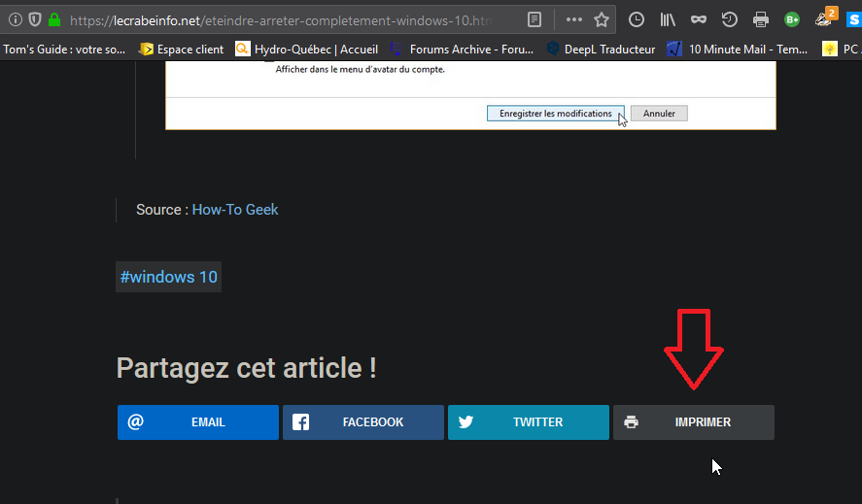Open the Espace client bookmark

pos(182,50)
